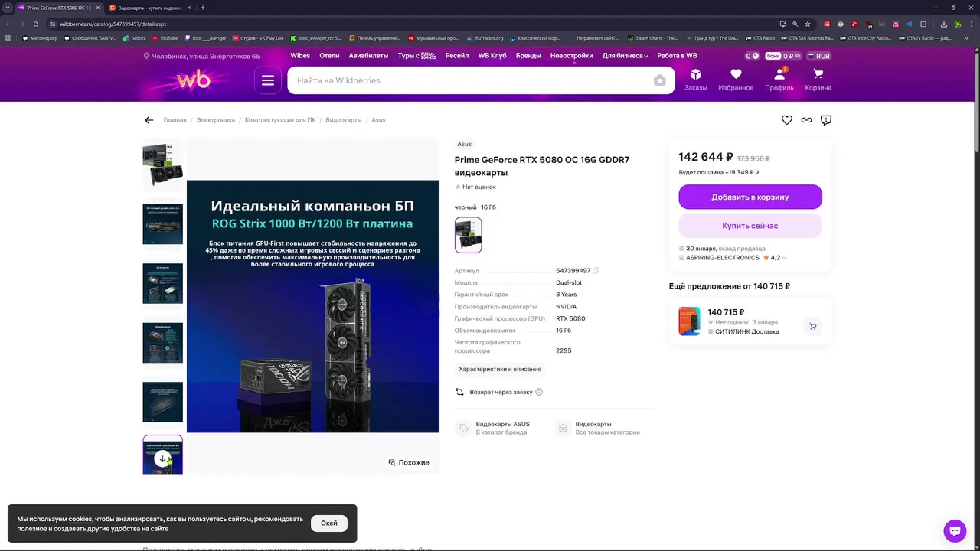The width and height of the screenshot is (980, 551).
Task: Copy product link with the chain icon
Action: point(806,120)
